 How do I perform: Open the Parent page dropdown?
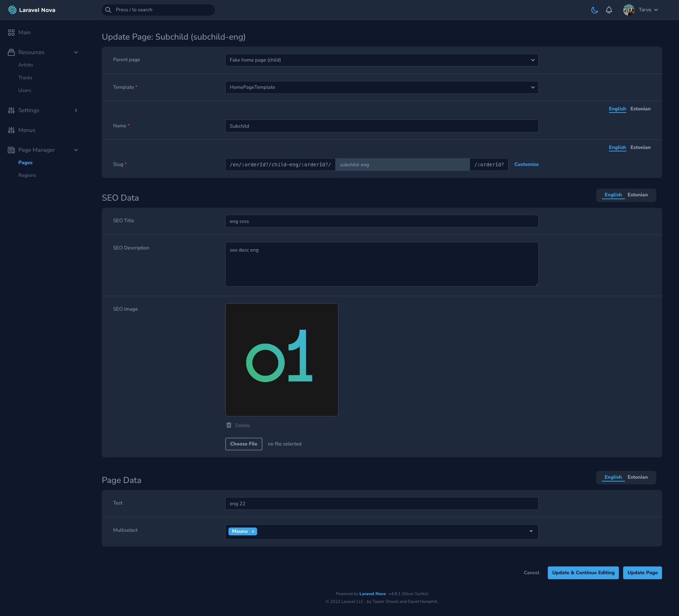tap(381, 60)
